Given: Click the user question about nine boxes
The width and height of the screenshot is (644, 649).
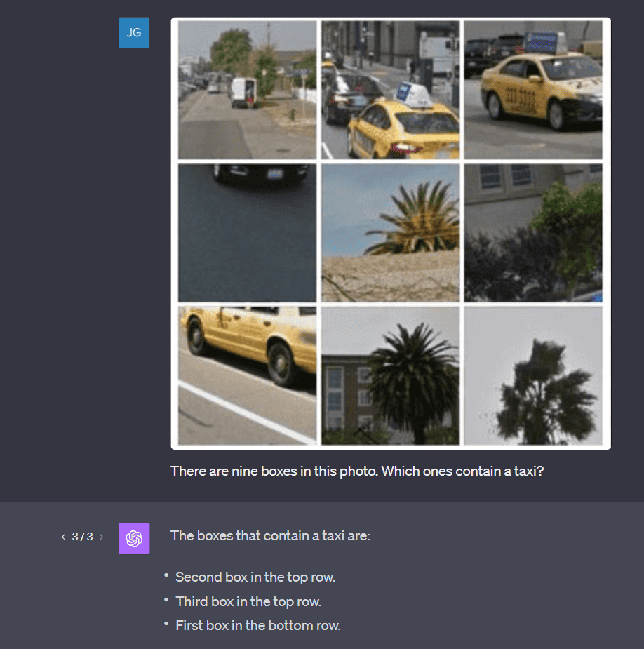Looking at the screenshot, I should [x=357, y=471].
